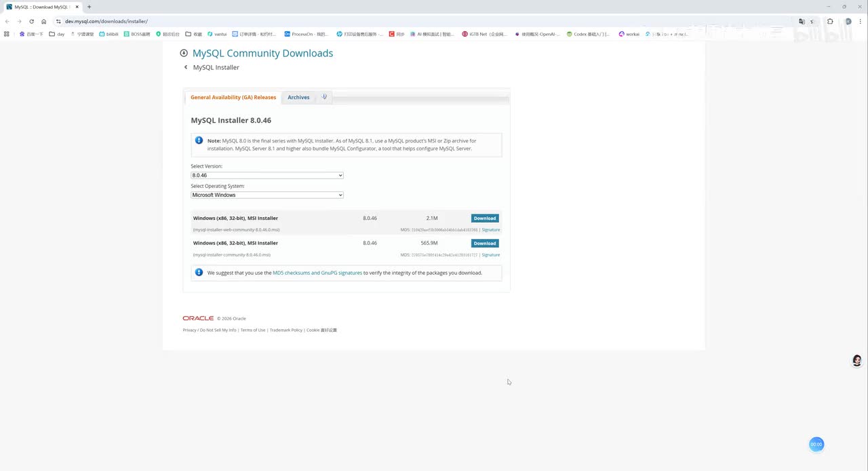Open the Terms of Use link

click(253, 331)
